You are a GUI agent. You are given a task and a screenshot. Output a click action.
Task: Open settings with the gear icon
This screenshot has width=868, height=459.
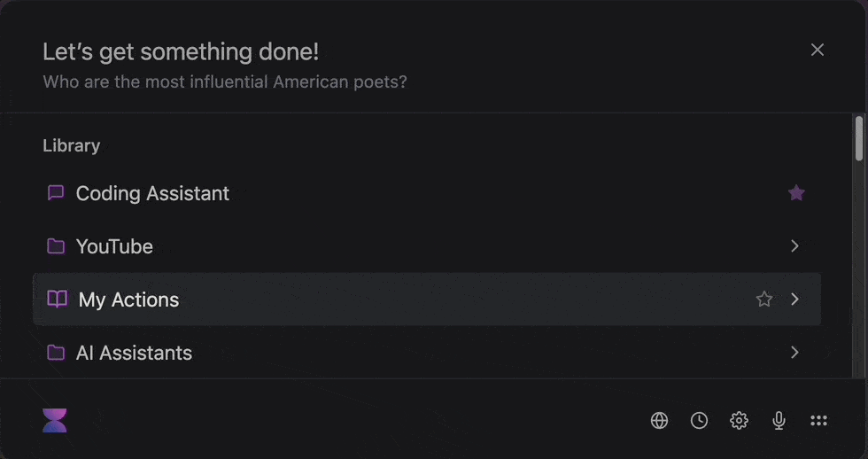(x=739, y=421)
